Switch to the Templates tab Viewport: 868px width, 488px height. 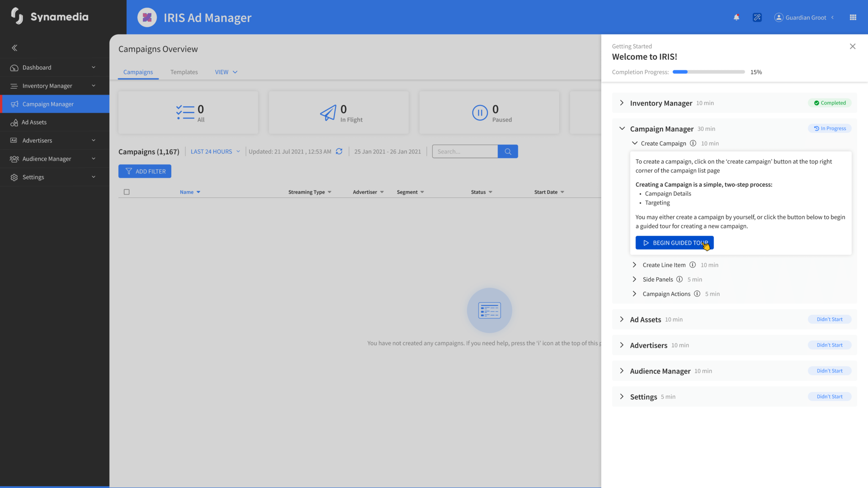(184, 72)
